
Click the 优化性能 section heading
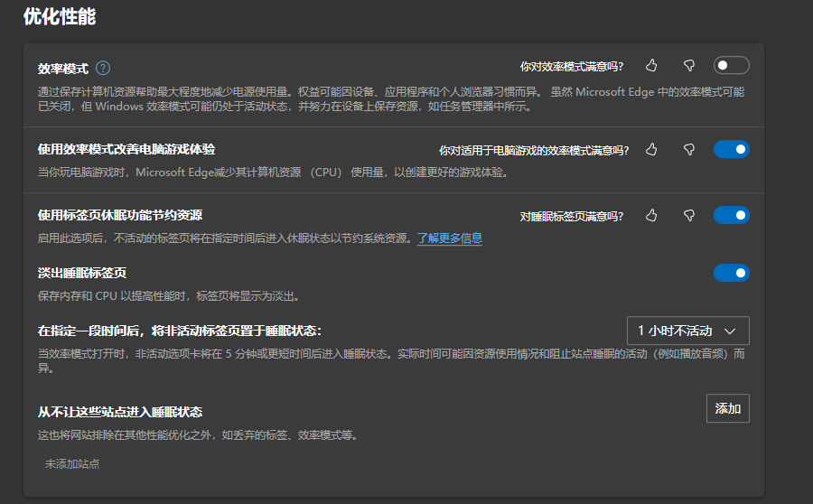pyautogui.click(x=60, y=16)
